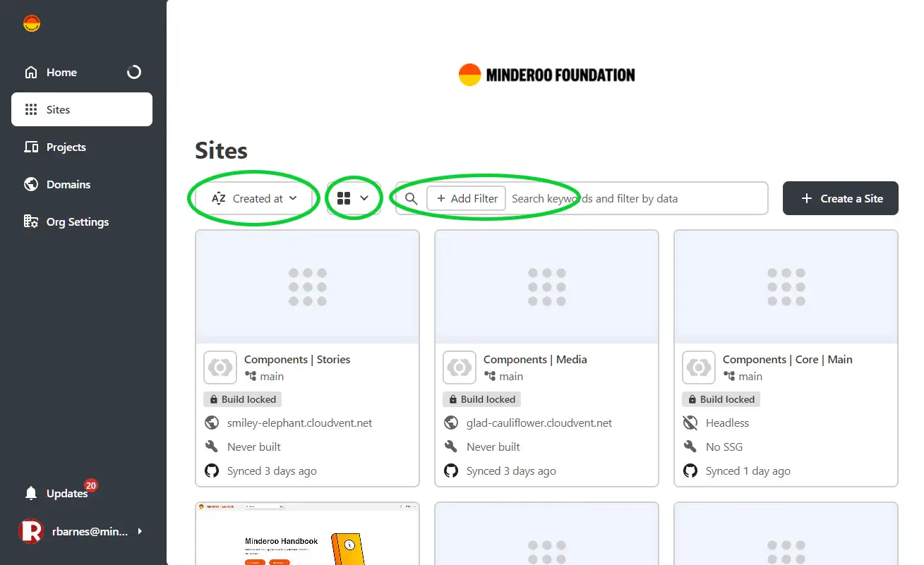Expand the grid view layout dropdown
Image resolution: width=924 pixels, height=565 pixels.
coord(354,199)
